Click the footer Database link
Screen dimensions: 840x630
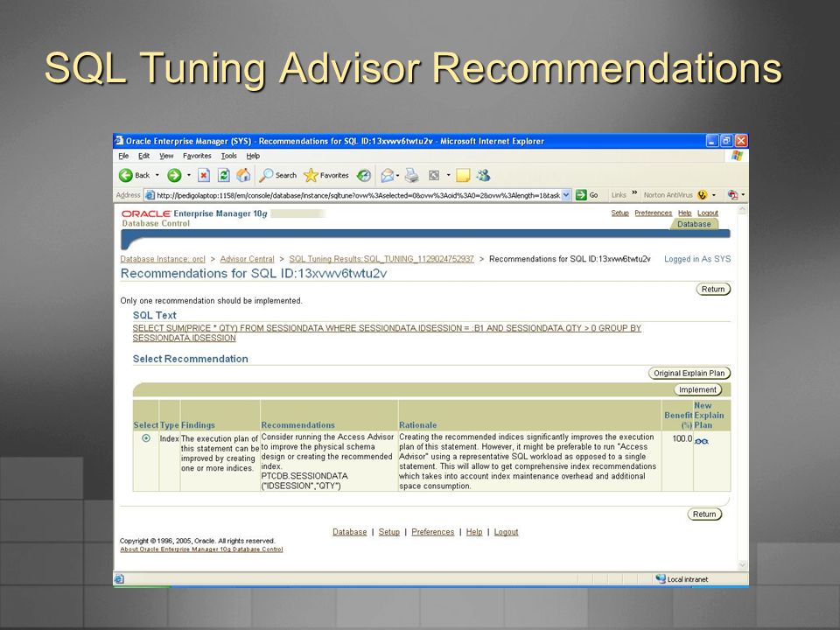[349, 532]
